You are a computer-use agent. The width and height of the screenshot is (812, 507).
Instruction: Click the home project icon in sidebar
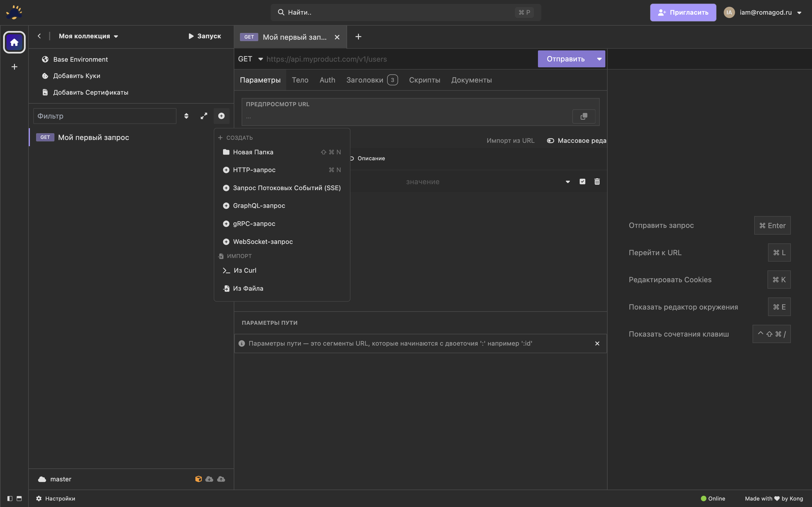(14, 42)
